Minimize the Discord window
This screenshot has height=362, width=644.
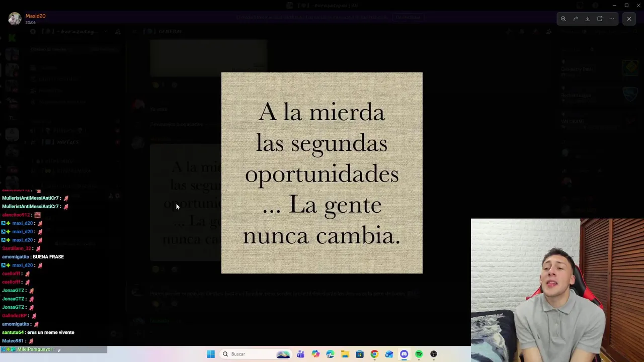tap(614, 6)
